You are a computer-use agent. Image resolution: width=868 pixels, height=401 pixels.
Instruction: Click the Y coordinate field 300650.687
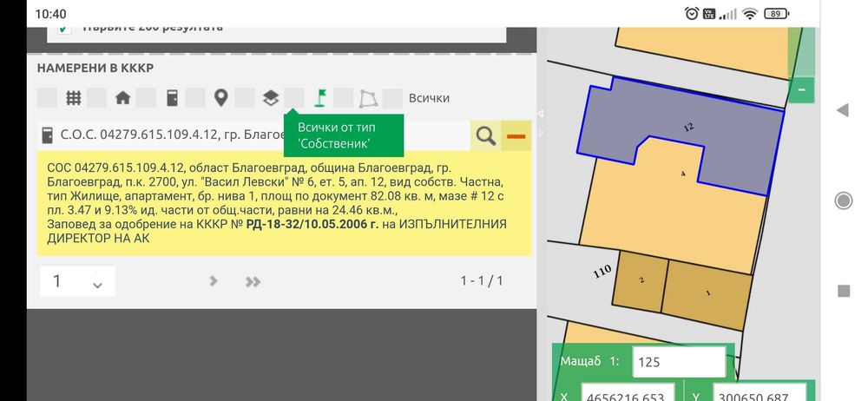[x=759, y=392]
